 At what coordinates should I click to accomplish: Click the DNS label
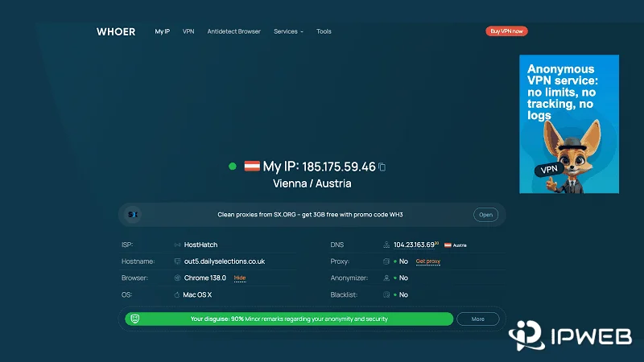336,245
